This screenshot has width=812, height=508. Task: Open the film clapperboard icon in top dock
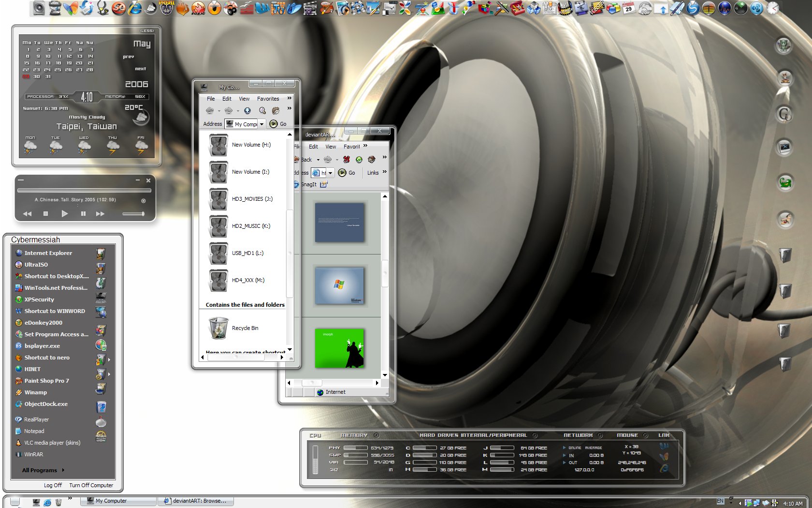coord(310,8)
